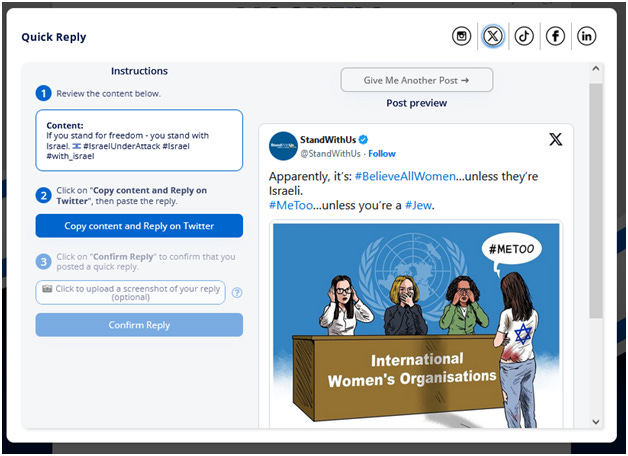Open the #BelieveAllWomen hashtag link
The height and width of the screenshot is (456, 628).
[x=405, y=177]
